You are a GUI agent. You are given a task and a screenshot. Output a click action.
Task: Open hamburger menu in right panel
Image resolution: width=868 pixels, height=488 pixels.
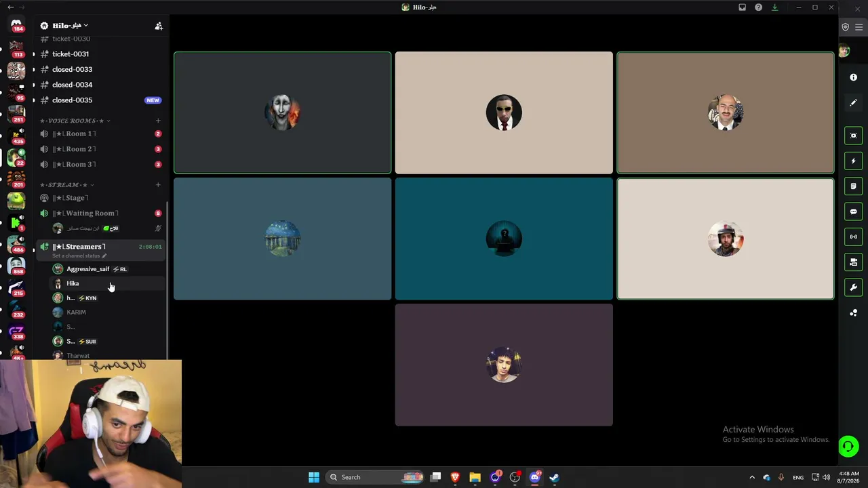[x=859, y=27]
